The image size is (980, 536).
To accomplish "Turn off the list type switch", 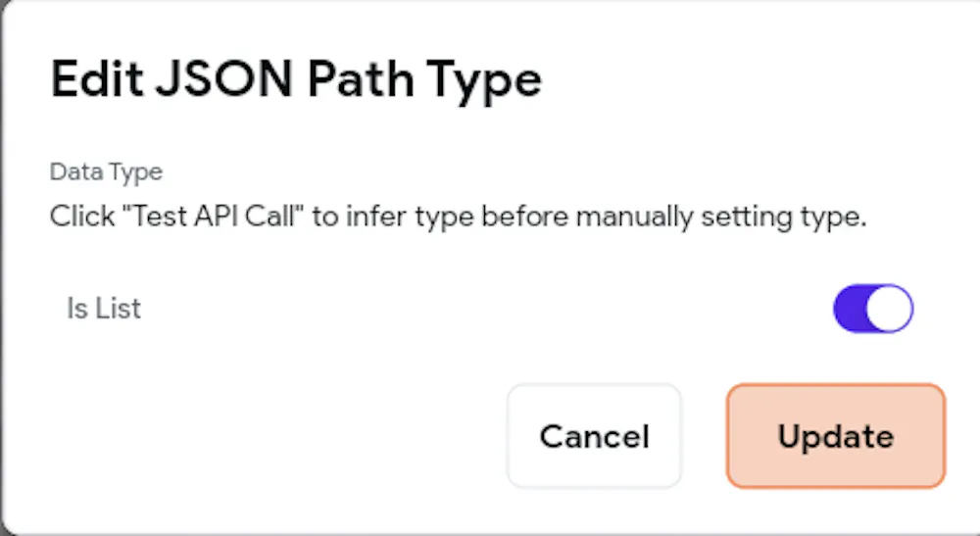I will coord(872,310).
